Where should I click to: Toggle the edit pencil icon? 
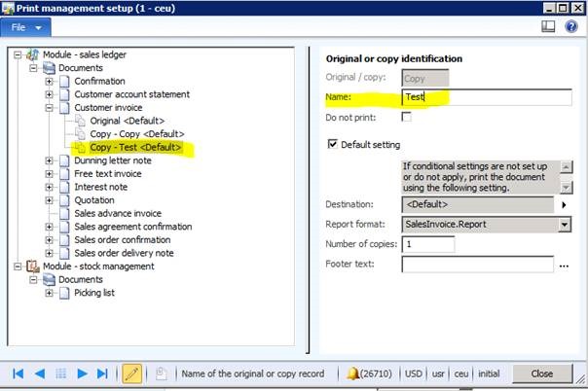(132, 373)
